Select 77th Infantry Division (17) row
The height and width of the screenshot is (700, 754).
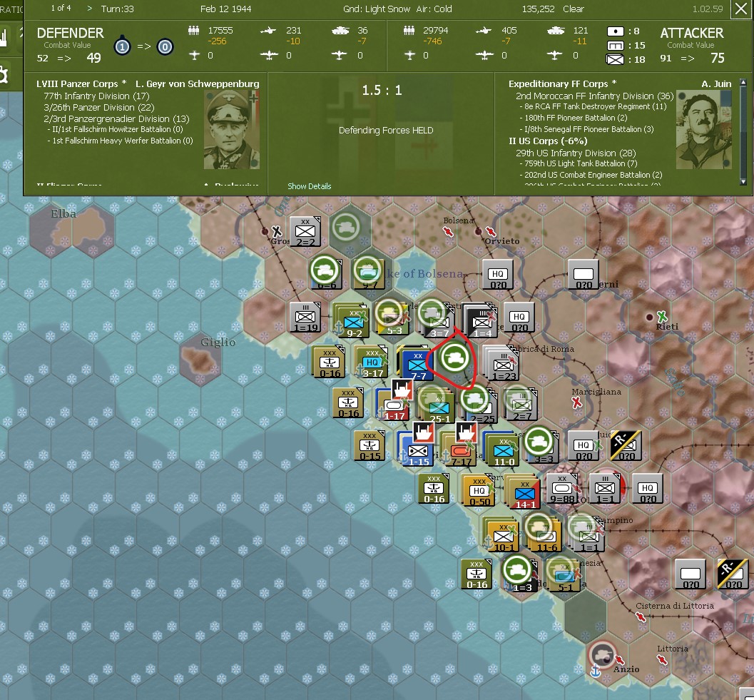[96, 96]
